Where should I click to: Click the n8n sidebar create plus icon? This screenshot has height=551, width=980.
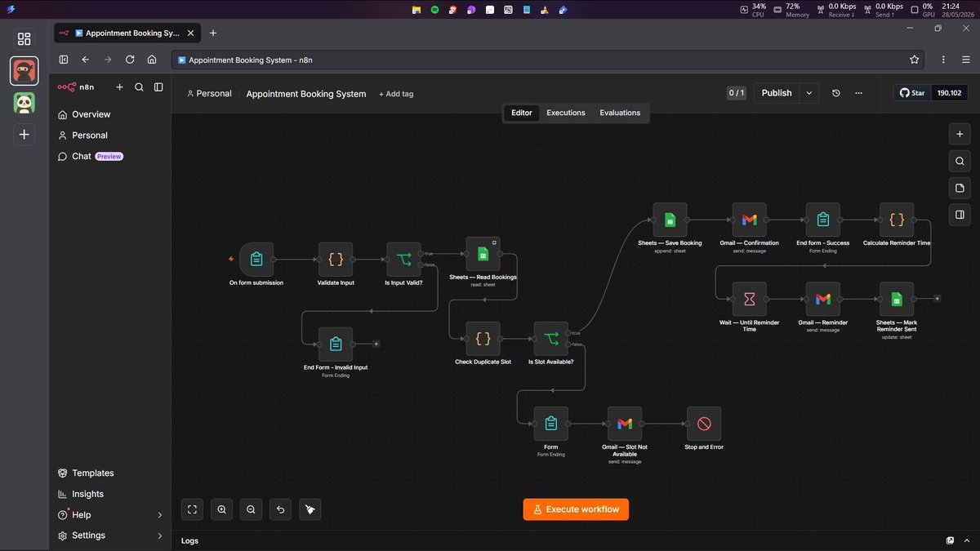click(119, 87)
